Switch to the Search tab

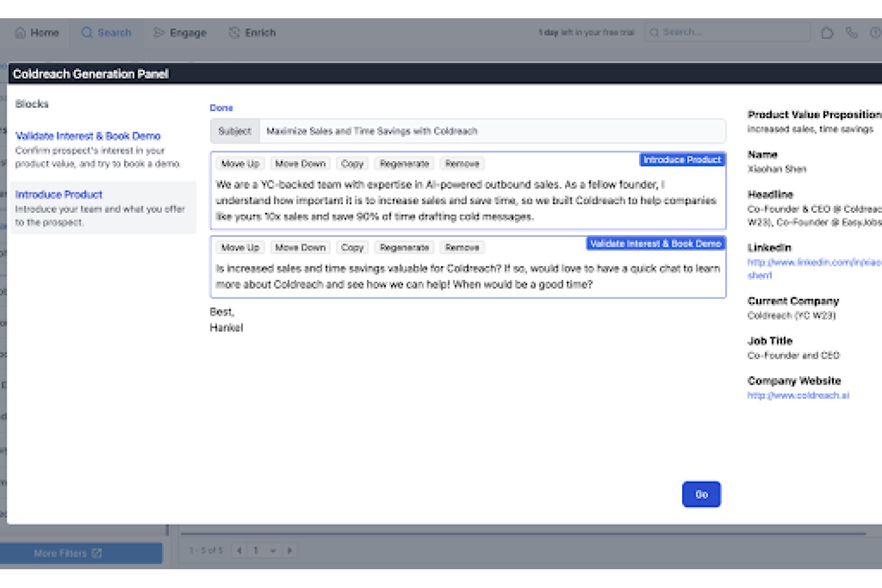coord(106,33)
